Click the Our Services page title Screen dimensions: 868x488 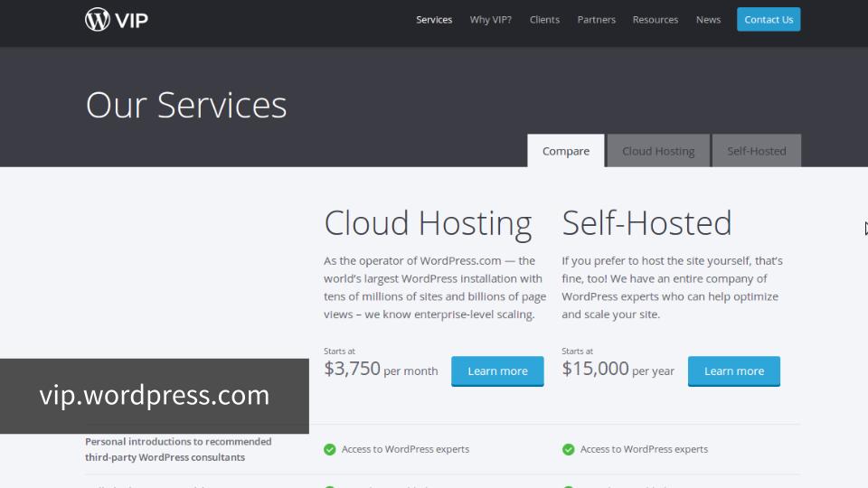click(186, 105)
